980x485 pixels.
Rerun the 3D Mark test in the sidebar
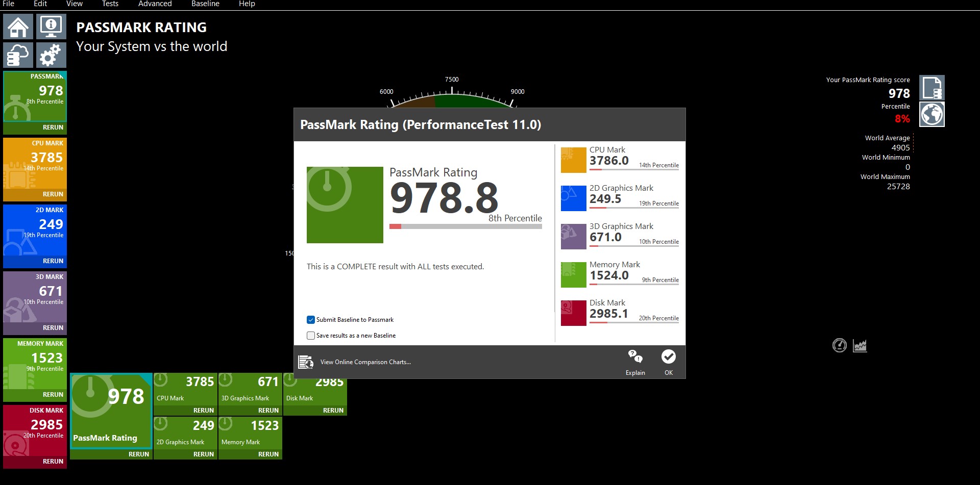click(53, 328)
